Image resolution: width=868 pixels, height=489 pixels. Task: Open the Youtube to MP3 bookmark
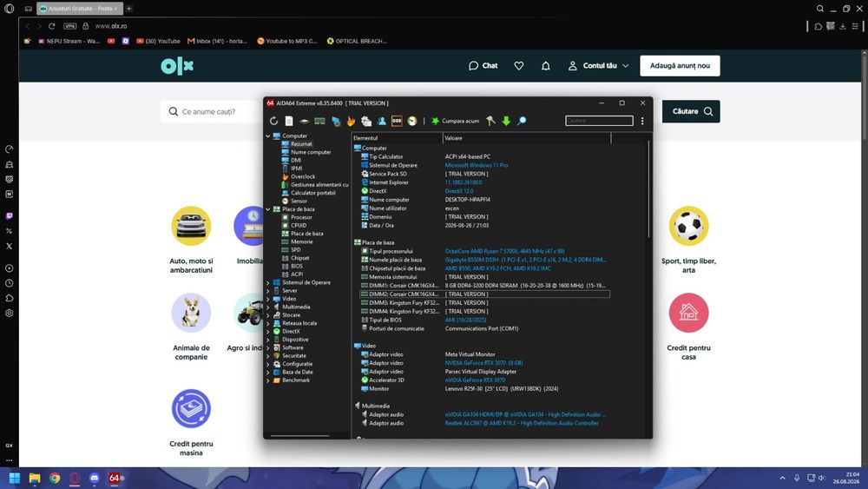coord(287,41)
